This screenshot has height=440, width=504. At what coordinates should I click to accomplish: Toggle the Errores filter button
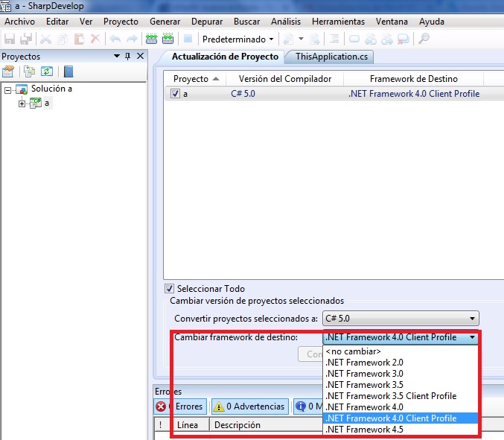180,406
